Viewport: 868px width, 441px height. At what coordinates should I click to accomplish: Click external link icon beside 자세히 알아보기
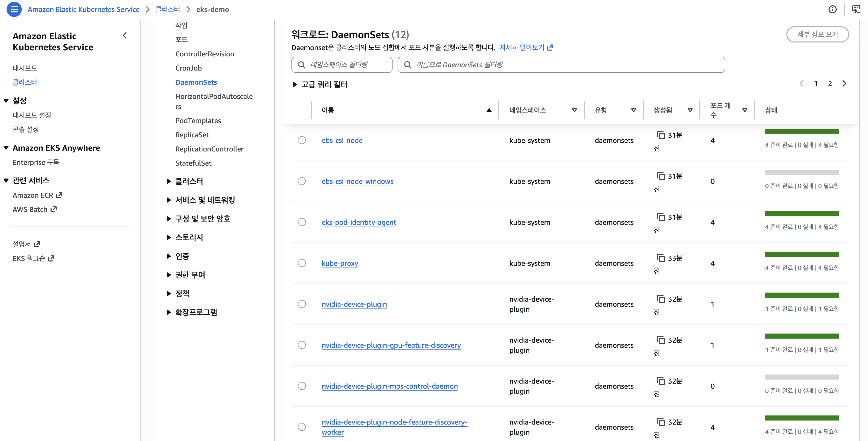[550, 48]
